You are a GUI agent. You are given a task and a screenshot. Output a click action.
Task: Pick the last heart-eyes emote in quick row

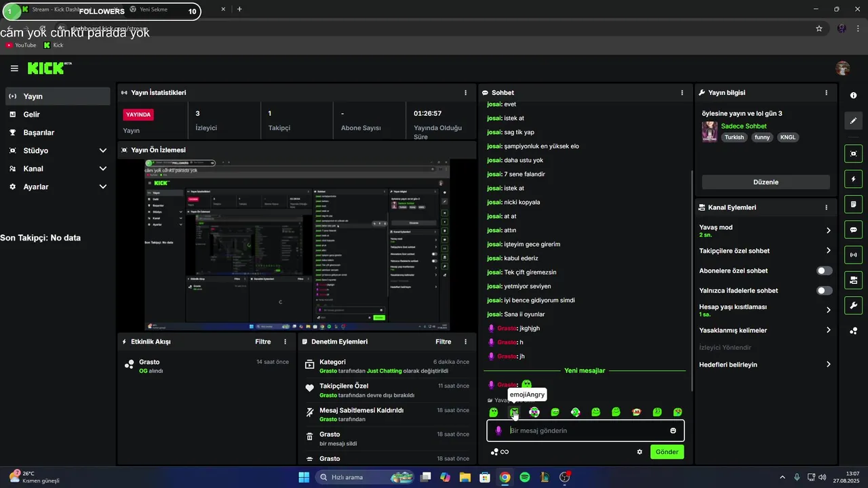click(x=677, y=412)
